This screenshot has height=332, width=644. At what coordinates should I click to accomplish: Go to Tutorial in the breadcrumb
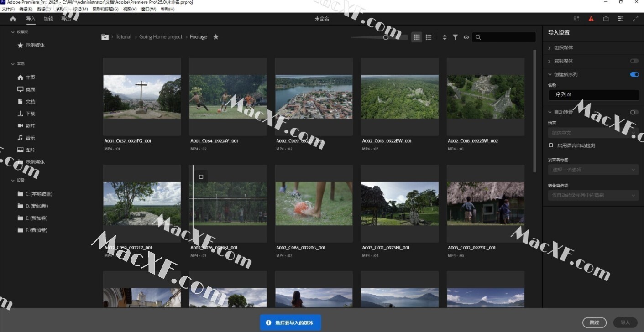tap(123, 37)
